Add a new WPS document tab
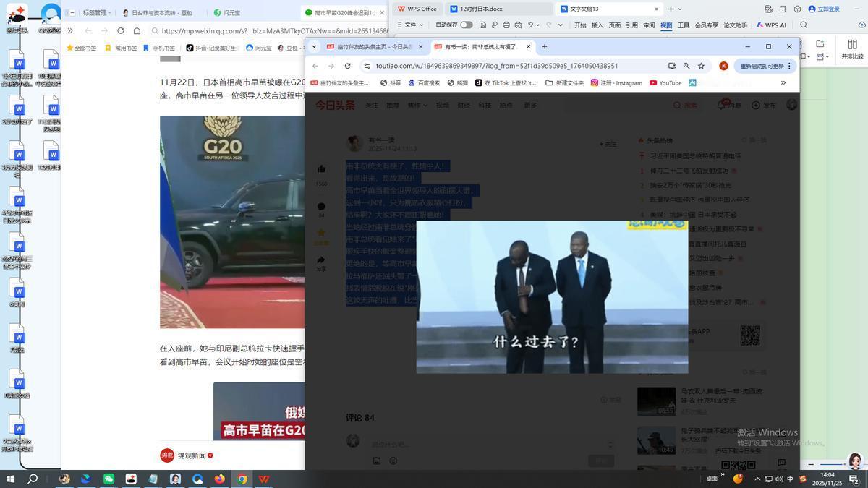The height and width of the screenshot is (488, 868). click(x=671, y=9)
